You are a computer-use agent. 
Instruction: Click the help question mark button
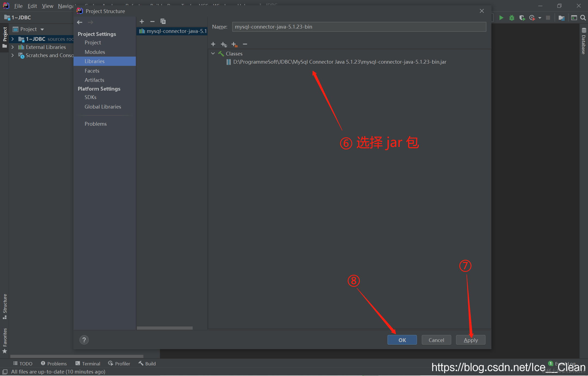84,340
